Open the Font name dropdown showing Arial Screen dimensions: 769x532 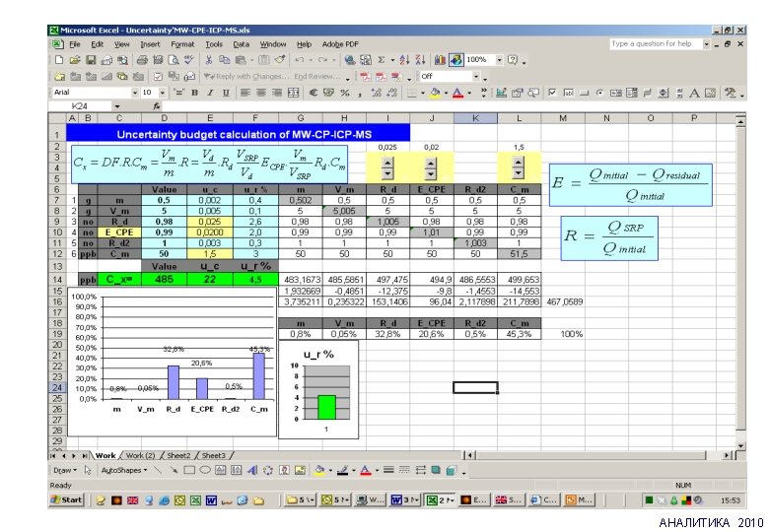coord(135,93)
